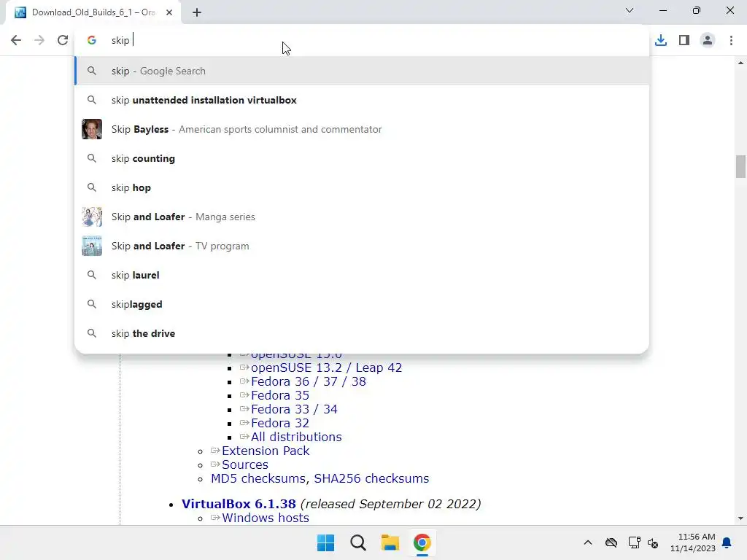Viewport: 747px width, 560px height.
Task: Click search icon beside 'skiplagged'
Action: point(92,304)
